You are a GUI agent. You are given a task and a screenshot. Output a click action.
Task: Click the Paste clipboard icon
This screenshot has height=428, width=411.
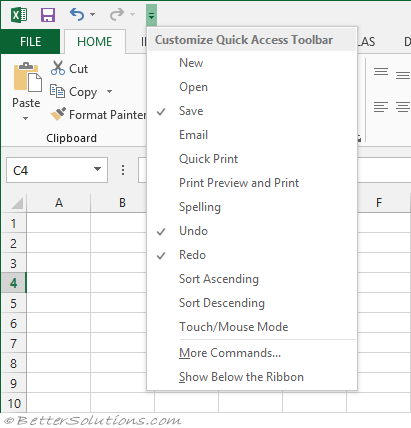tap(27, 77)
